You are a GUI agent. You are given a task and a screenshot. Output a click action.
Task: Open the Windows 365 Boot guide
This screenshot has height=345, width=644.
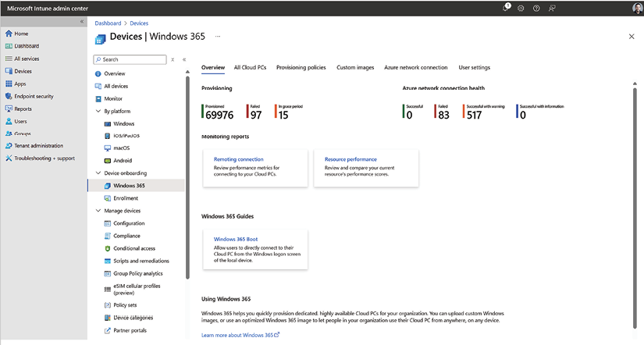pyautogui.click(x=236, y=239)
